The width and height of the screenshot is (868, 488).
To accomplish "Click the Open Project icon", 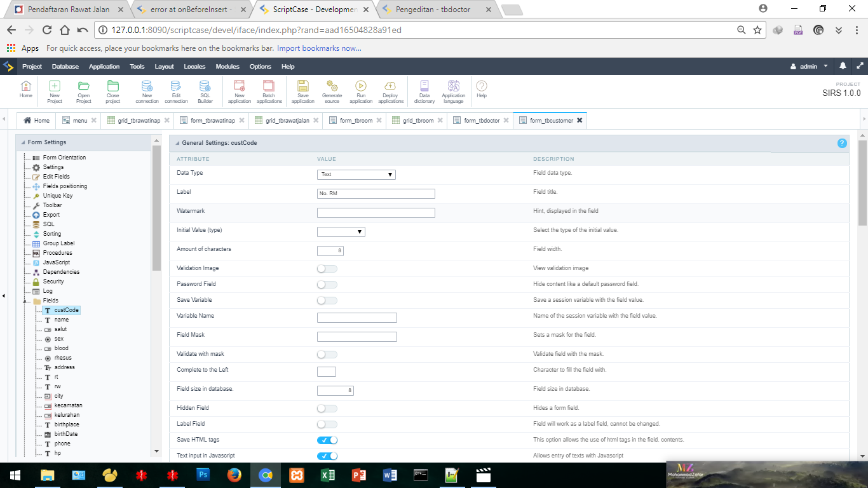I will [x=84, y=91].
